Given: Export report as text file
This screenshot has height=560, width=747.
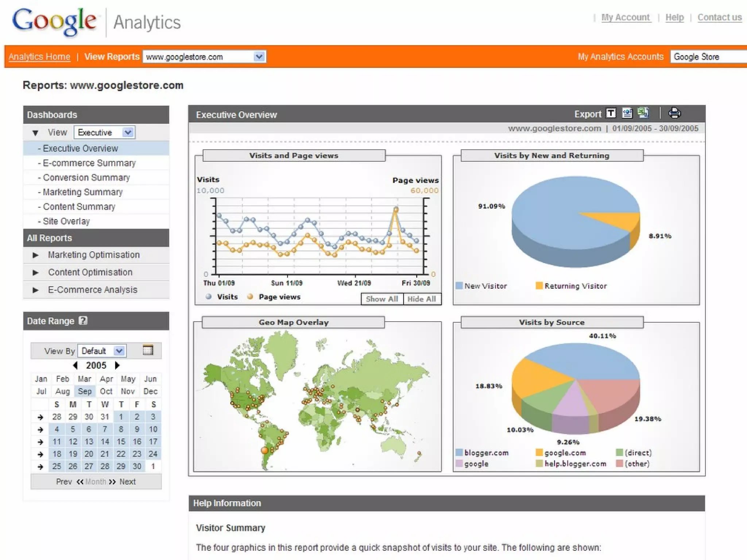Looking at the screenshot, I should (x=611, y=113).
